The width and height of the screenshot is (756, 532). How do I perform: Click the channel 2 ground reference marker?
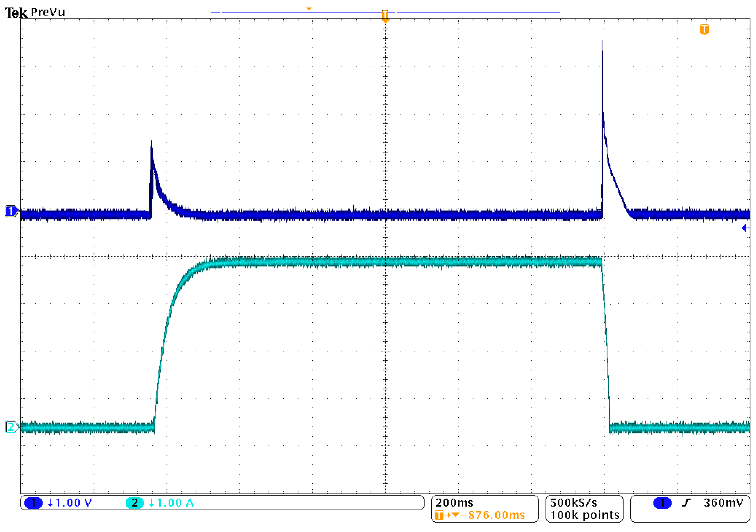[x=12, y=427]
